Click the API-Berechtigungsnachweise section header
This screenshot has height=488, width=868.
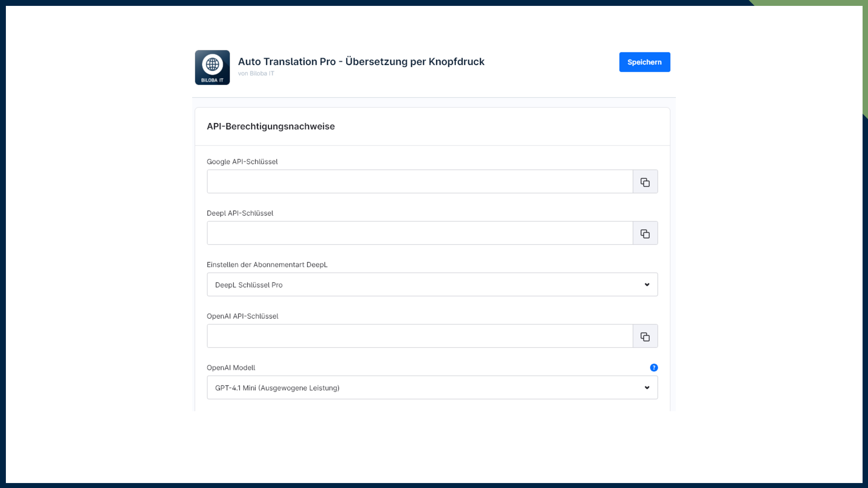coord(271,127)
